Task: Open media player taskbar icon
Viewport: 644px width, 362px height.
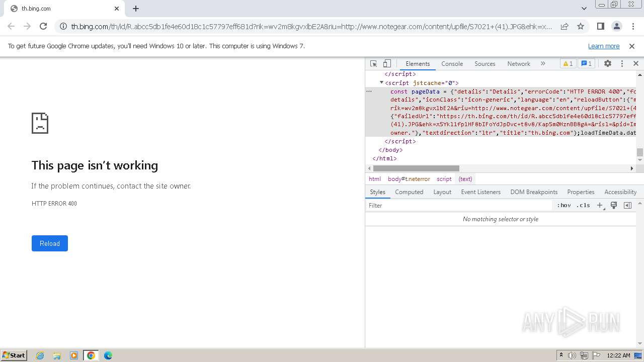Action: pyautogui.click(x=74, y=355)
